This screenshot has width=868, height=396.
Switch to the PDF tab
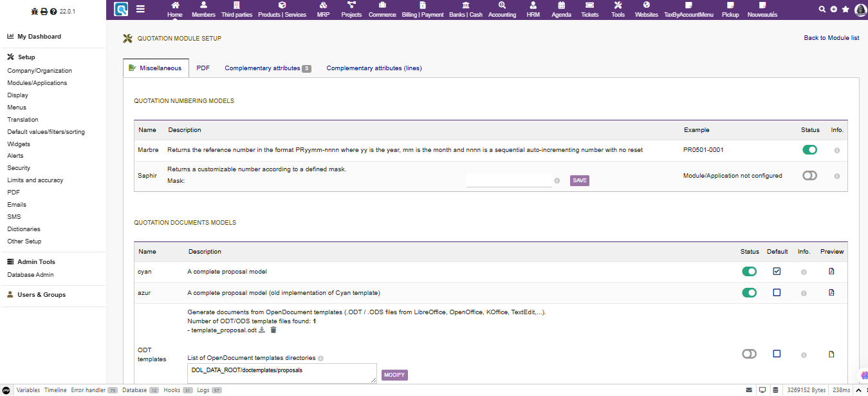click(x=203, y=68)
